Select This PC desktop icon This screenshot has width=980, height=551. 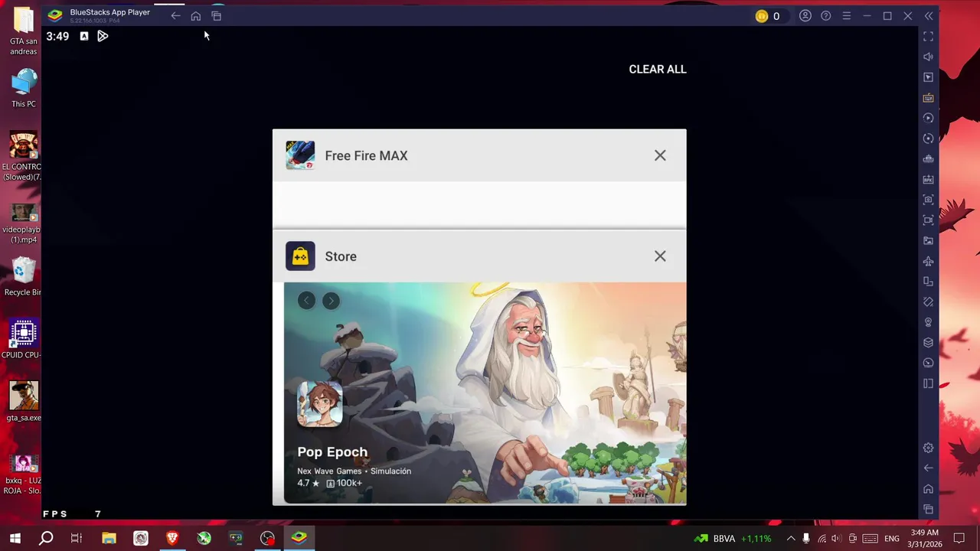click(x=24, y=88)
